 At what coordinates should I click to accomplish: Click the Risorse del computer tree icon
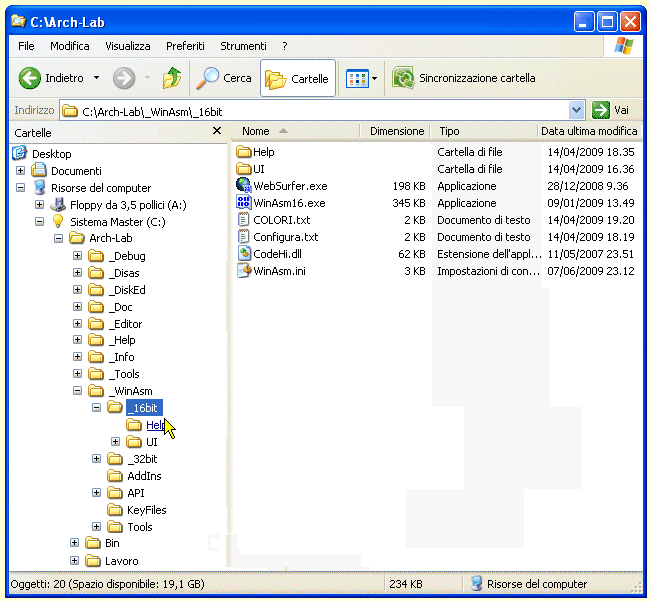[x=39, y=187]
